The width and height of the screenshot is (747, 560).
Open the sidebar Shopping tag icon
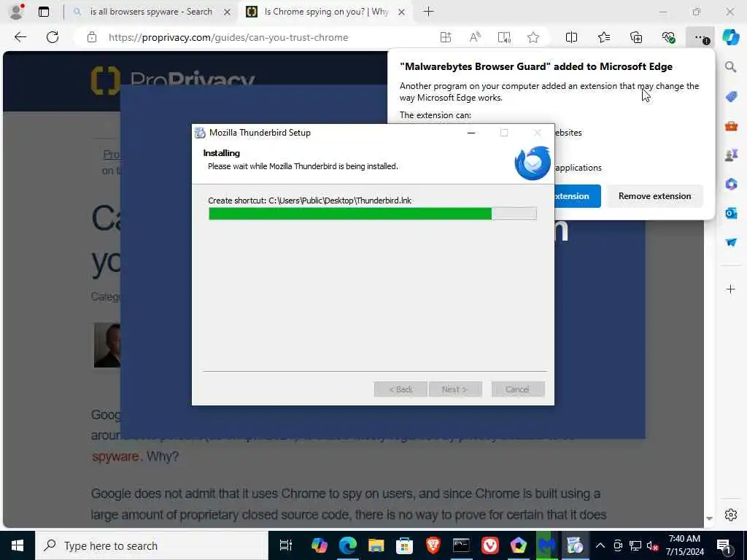(731, 97)
